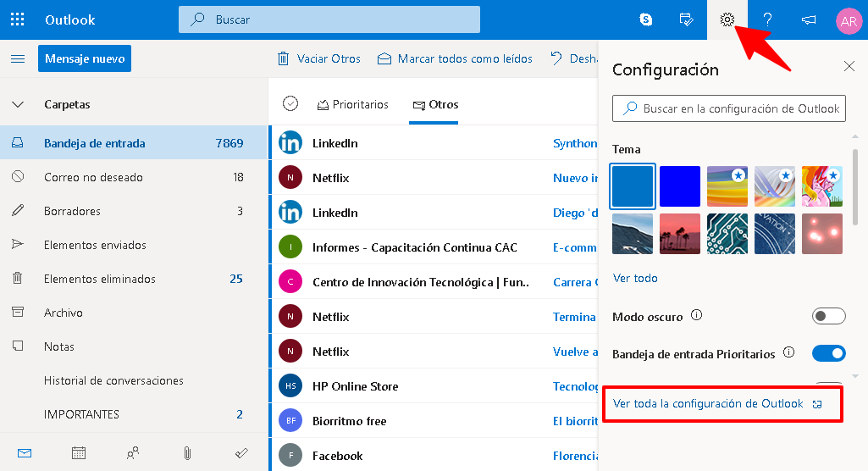Click Vaciar Otros in the toolbar
The width and height of the screenshot is (868, 471).
coord(319,58)
